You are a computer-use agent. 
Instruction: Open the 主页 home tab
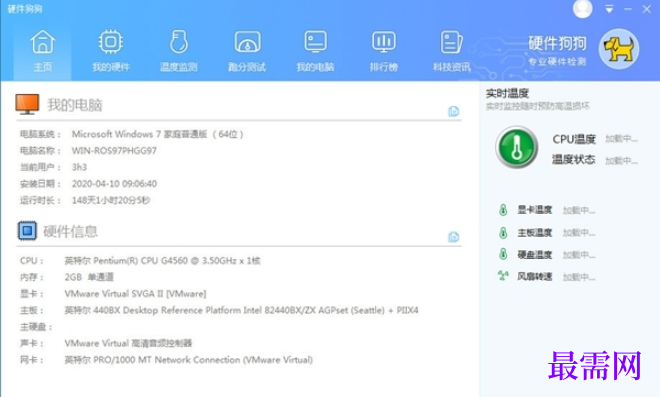pos(43,51)
